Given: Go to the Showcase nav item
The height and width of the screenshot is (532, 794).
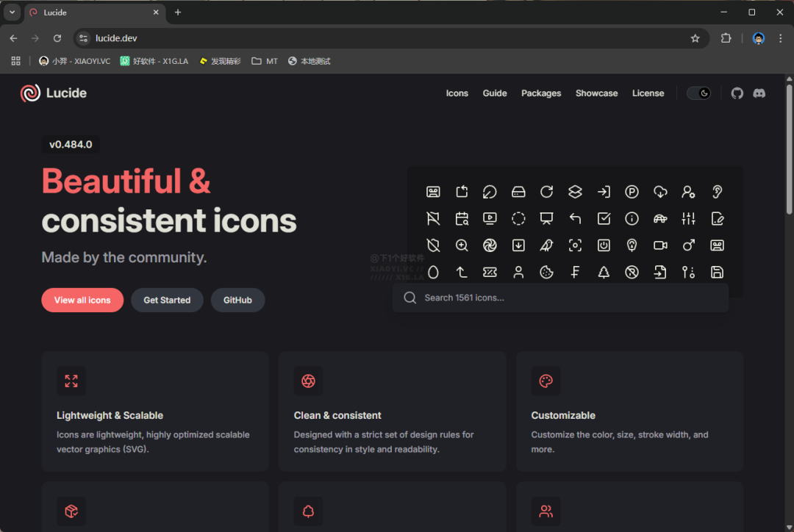Looking at the screenshot, I should click(x=596, y=93).
